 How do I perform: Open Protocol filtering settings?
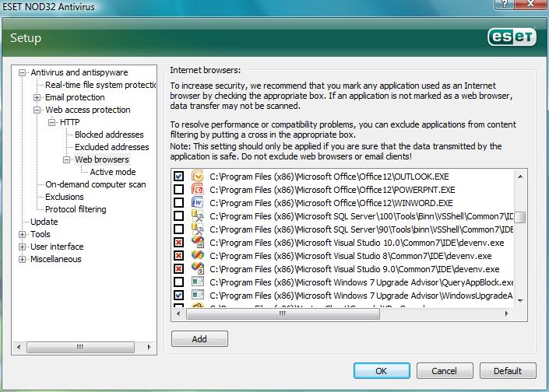point(76,209)
